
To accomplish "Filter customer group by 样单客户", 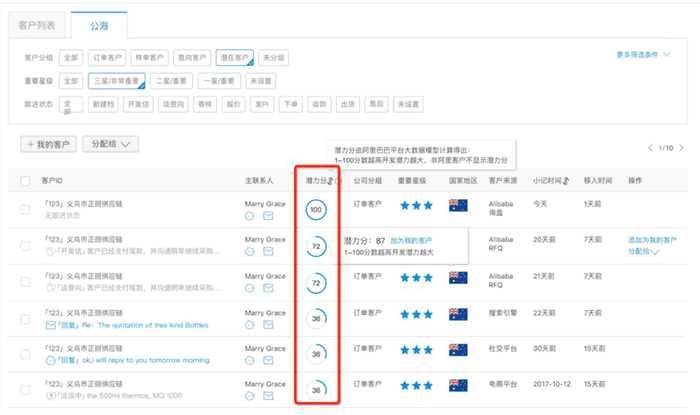I will click(x=150, y=58).
